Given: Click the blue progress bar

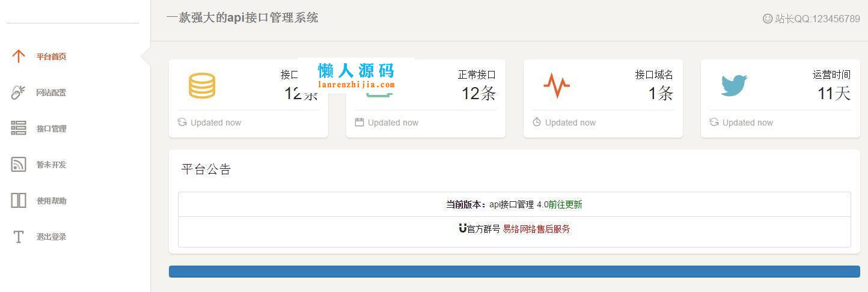Looking at the screenshot, I should pos(514,272).
